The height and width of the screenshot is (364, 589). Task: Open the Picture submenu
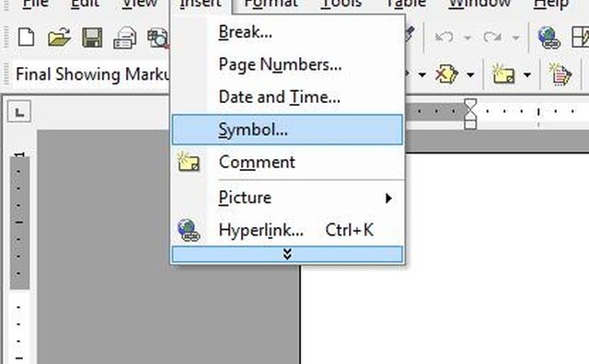point(287,198)
